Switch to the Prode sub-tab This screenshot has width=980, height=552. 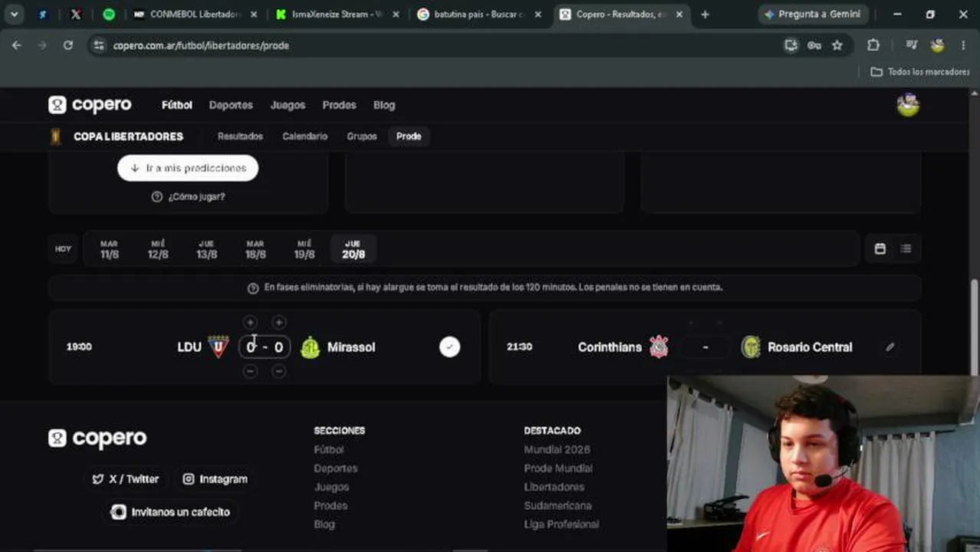point(409,136)
